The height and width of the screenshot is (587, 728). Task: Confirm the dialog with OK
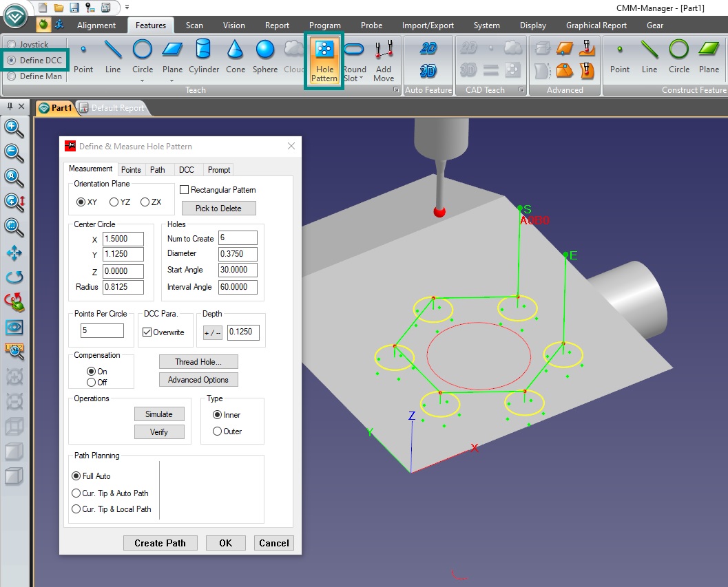[226, 543]
